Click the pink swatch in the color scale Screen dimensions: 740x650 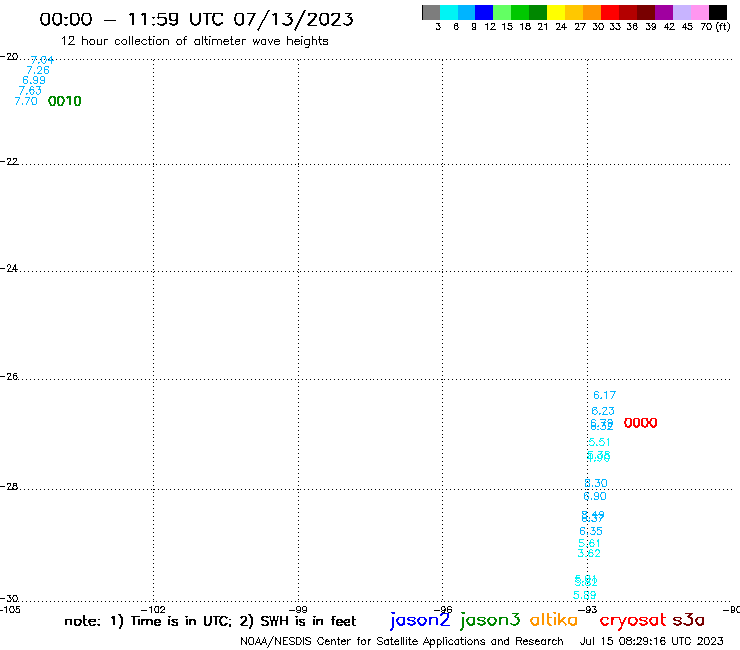click(700, 12)
